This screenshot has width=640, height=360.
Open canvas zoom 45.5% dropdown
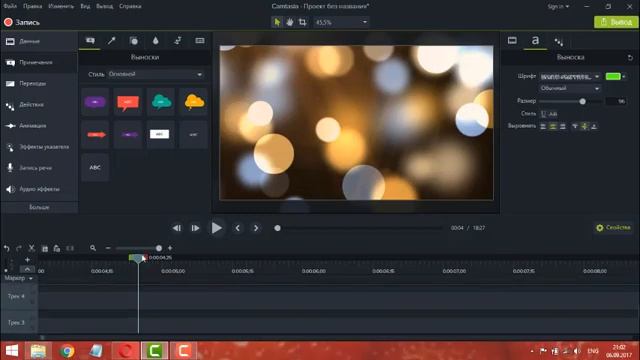coord(341,22)
